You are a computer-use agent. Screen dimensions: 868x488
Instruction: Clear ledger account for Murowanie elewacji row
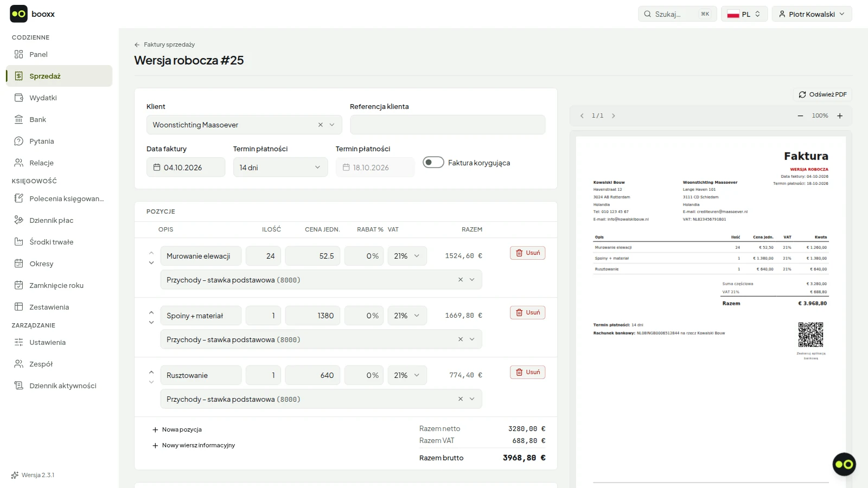[461, 280]
